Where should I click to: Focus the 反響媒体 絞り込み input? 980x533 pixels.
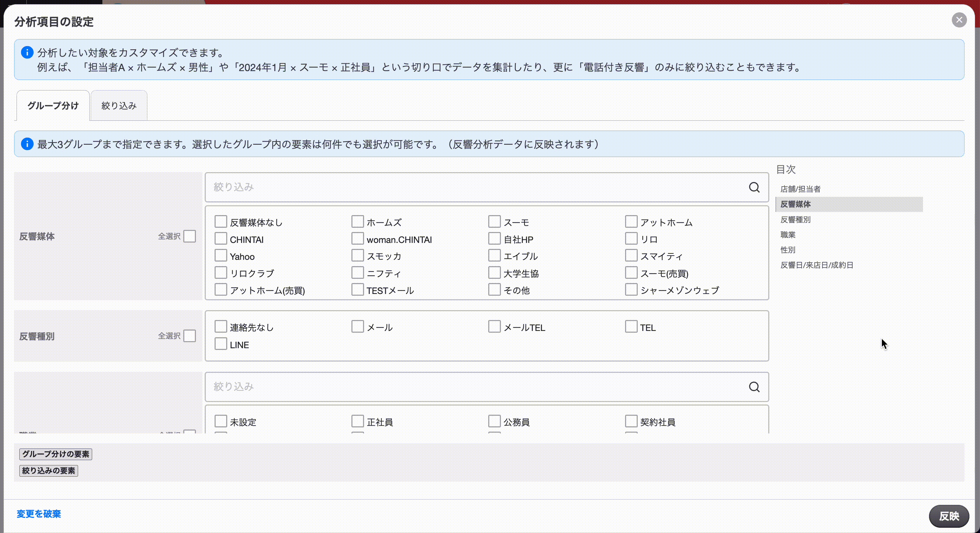pos(486,187)
